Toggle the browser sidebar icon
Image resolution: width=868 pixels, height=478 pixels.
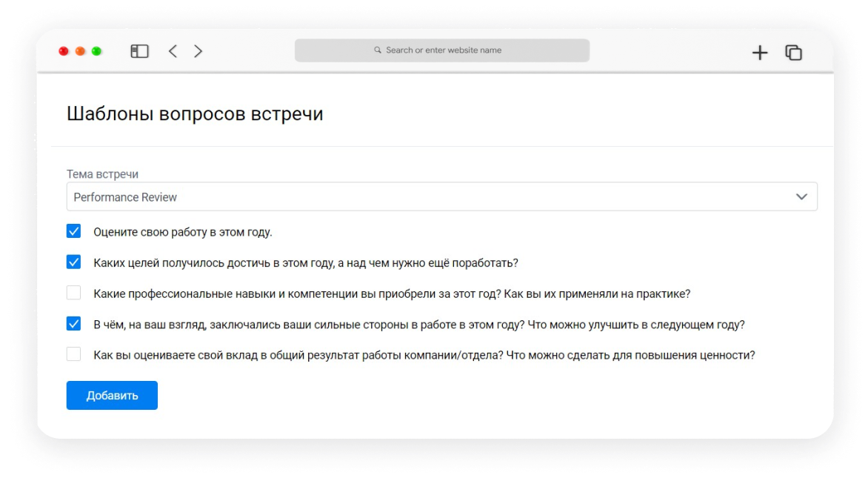point(139,51)
